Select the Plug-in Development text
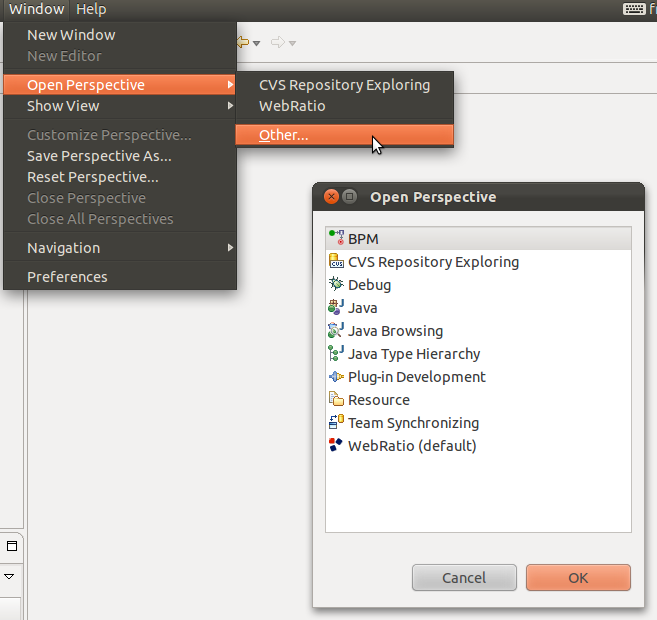Image resolution: width=657 pixels, height=620 pixels. (417, 377)
